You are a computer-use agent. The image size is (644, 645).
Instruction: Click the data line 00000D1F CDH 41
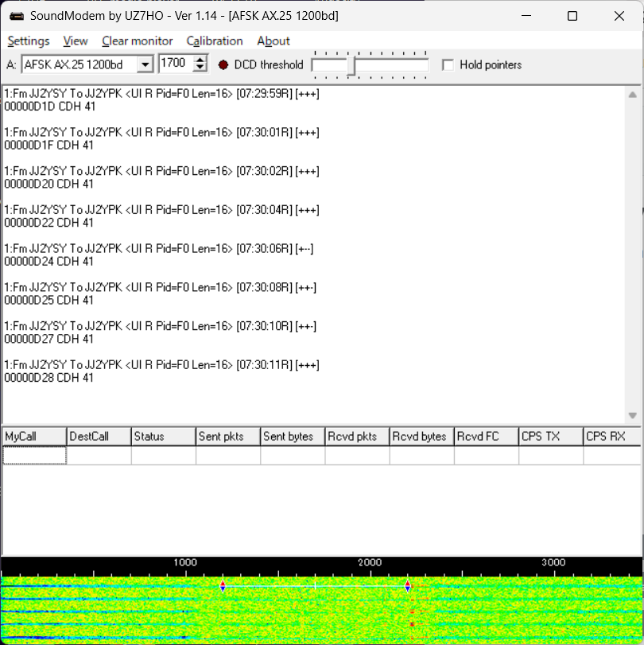click(49, 146)
